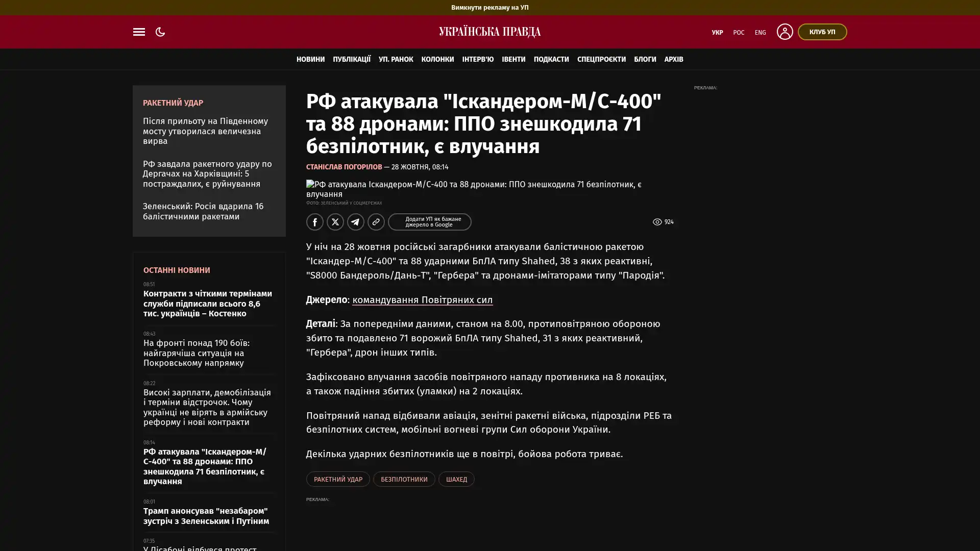The height and width of the screenshot is (551, 980).
Task: Toggle dark mode moon icon
Action: point(160,32)
